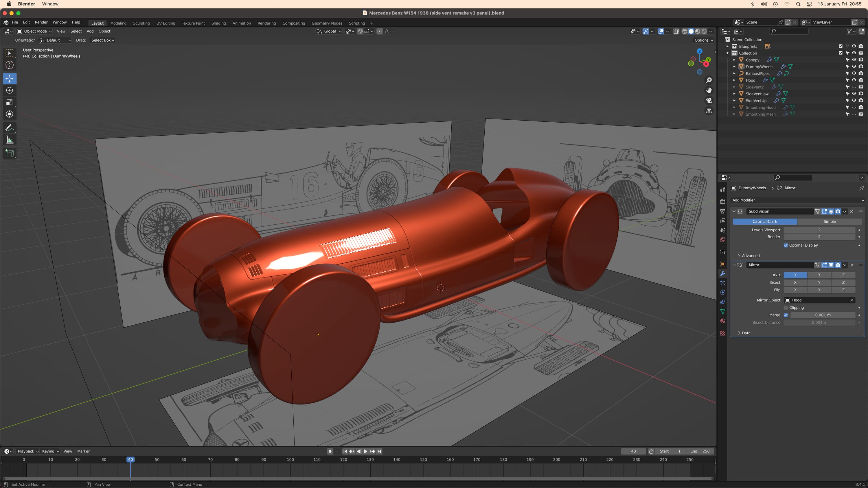This screenshot has width=868, height=488.
Task: Select the Cursor tool in toolbar
Action: (x=10, y=65)
